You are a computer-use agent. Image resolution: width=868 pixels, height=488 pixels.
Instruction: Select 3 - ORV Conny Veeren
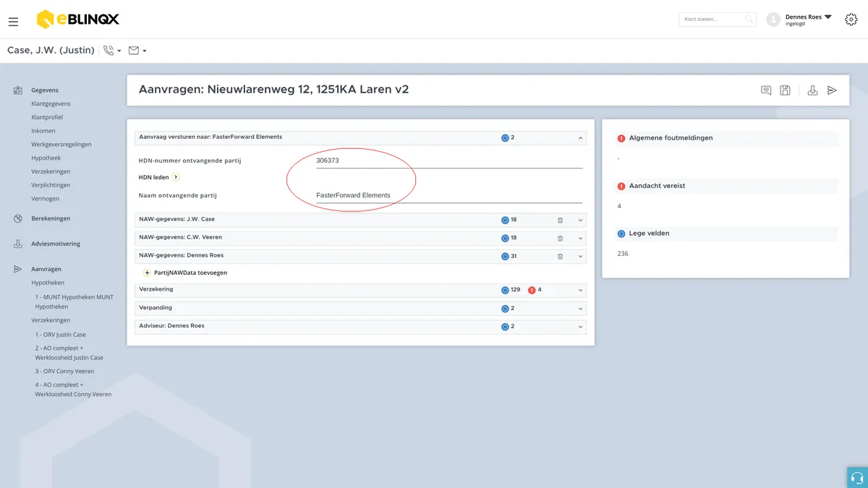point(64,372)
